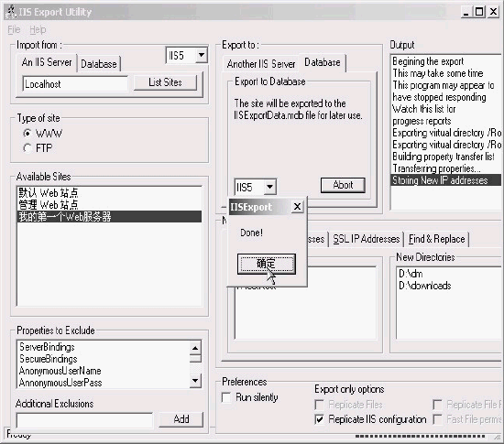Select the WWW site type
The height and width of the screenshot is (444, 504).
point(27,133)
